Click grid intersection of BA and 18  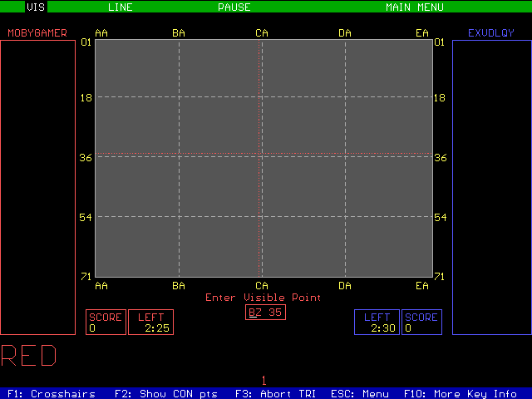click(x=180, y=97)
